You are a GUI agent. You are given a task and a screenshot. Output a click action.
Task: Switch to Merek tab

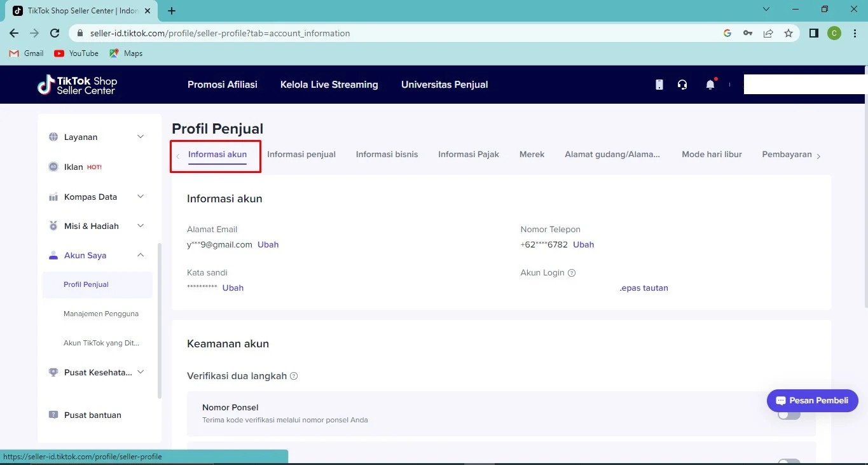pos(532,155)
